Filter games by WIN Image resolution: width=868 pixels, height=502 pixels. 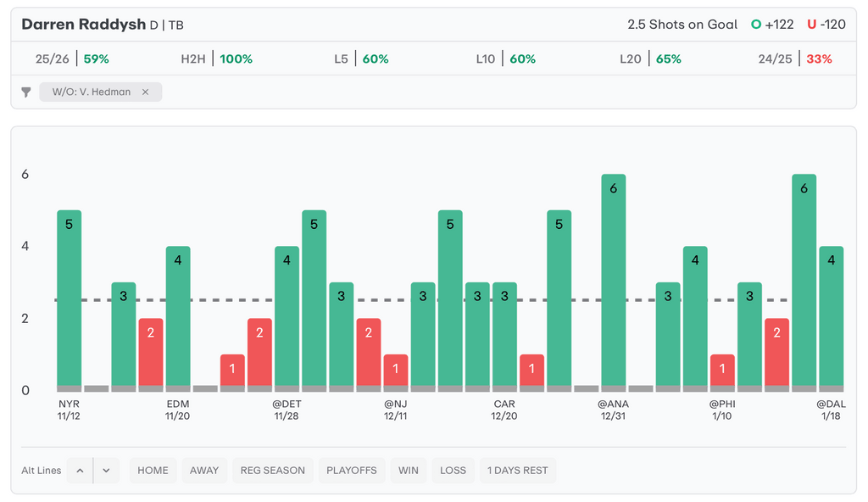pyautogui.click(x=408, y=471)
